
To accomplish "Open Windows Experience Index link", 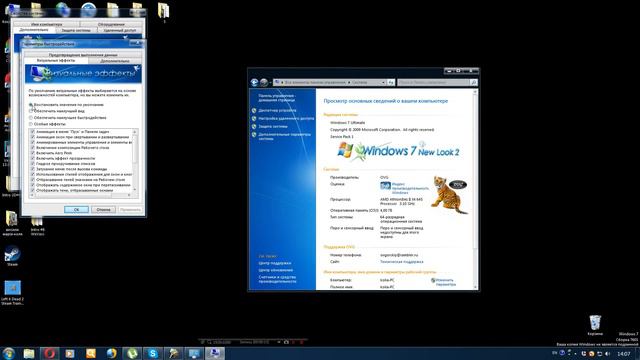I will (410, 188).
